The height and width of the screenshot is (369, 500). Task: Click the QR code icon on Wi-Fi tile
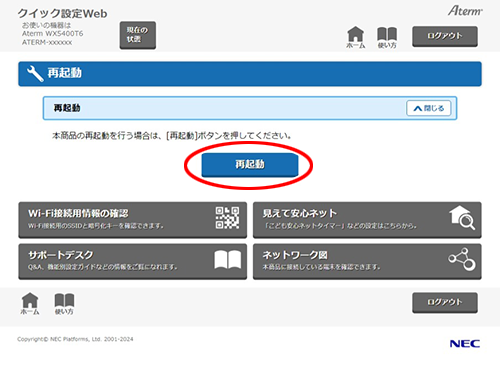coord(227,218)
